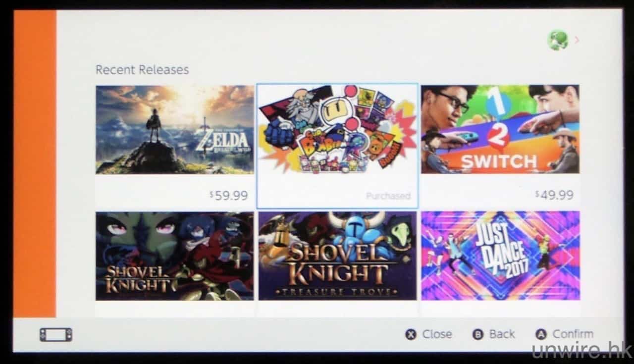Select the Recent Releases heading

click(x=142, y=70)
